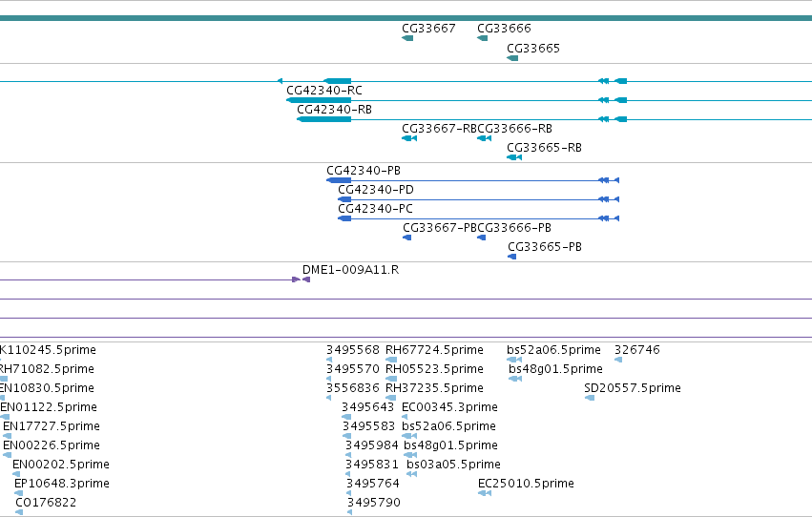The height and width of the screenshot is (517, 812).
Task: Select bs48g01.5prime label beside 3495984
Action: 450,445
